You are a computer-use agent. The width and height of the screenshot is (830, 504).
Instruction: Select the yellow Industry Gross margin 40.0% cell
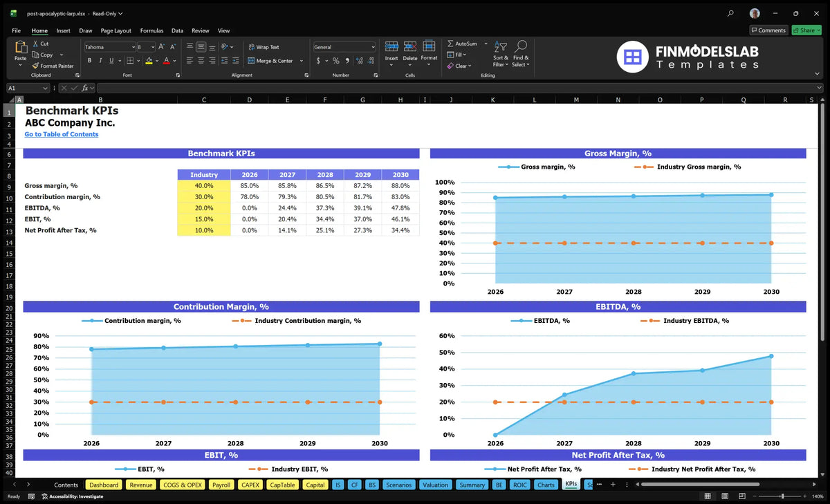pyautogui.click(x=203, y=186)
